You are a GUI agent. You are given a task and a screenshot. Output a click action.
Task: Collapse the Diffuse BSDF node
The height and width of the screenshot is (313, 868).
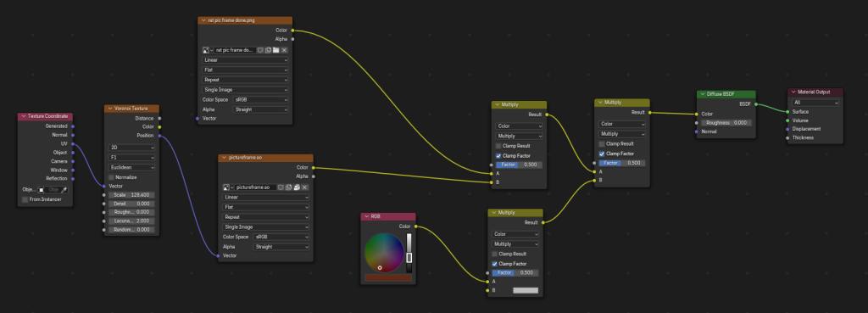click(x=703, y=94)
